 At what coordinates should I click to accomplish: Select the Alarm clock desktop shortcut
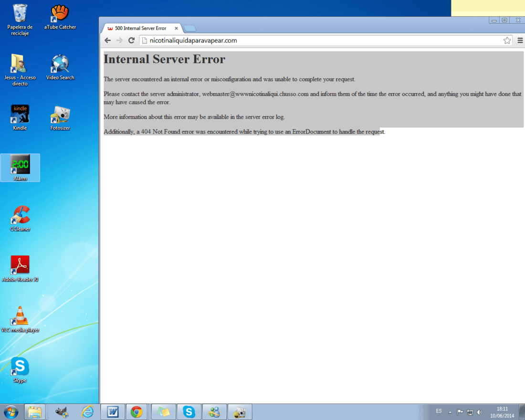pyautogui.click(x=20, y=168)
